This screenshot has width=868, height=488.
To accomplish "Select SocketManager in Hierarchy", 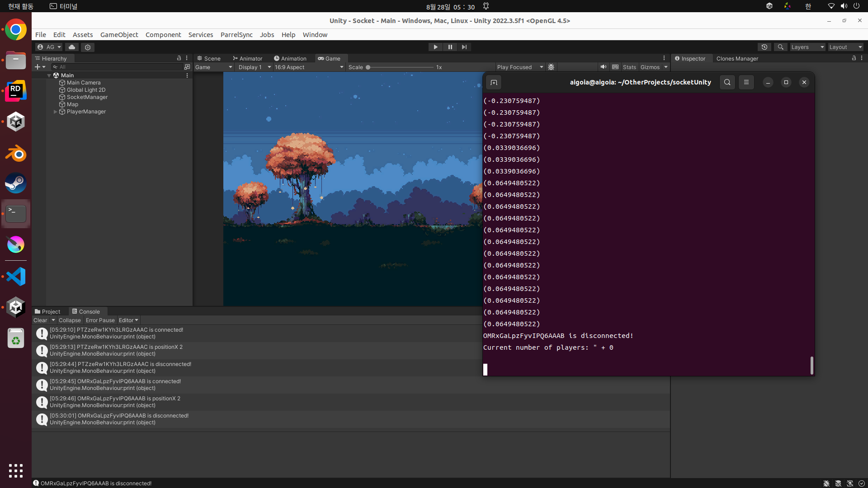I will click(x=87, y=97).
